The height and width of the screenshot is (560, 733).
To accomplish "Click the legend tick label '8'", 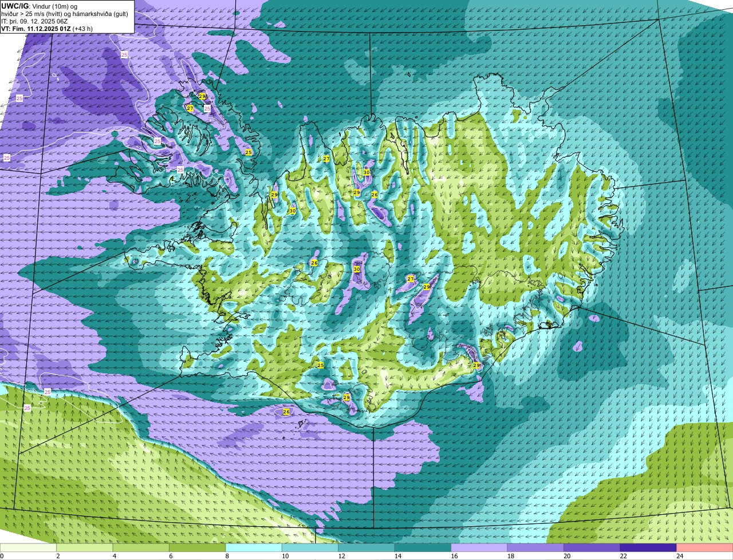I will [x=226, y=556].
